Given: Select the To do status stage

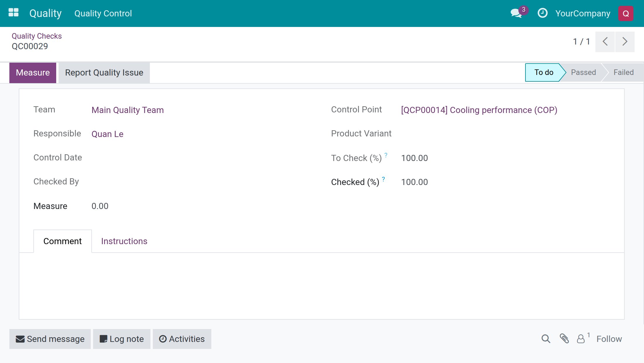Looking at the screenshot, I should [x=544, y=72].
